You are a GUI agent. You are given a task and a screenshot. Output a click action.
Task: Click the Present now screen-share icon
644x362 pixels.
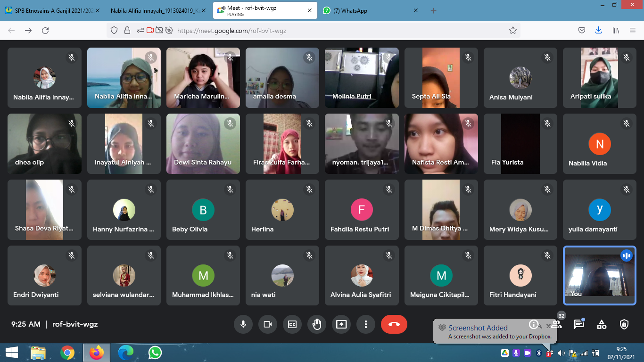point(341,324)
